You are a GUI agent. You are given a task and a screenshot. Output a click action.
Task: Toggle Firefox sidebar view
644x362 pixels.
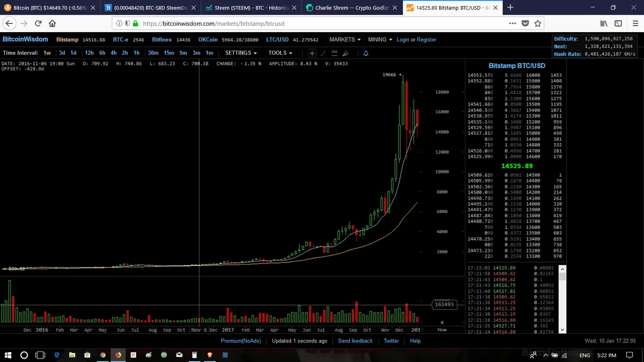pyautogui.click(x=618, y=23)
